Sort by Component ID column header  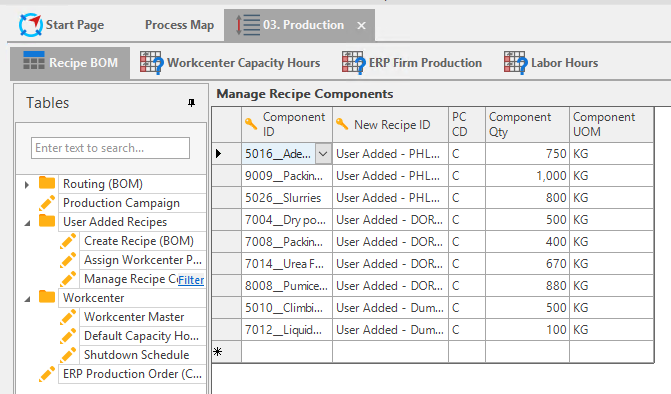click(287, 124)
